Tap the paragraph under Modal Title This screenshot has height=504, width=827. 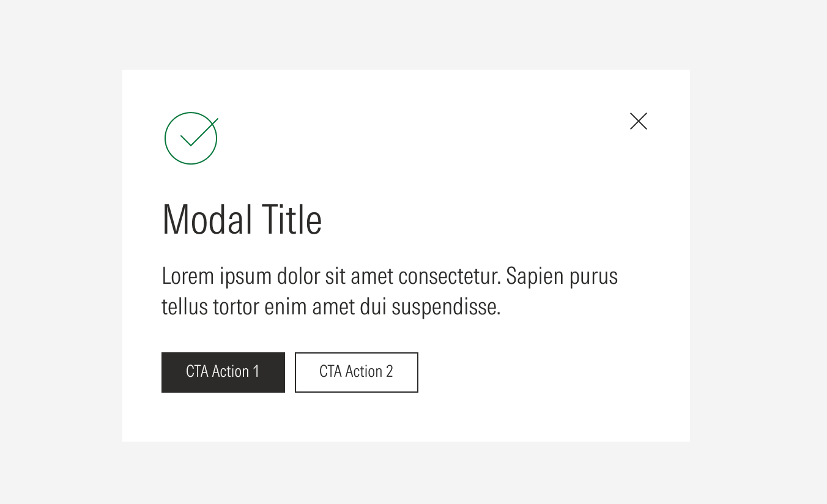[x=390, y=291]
